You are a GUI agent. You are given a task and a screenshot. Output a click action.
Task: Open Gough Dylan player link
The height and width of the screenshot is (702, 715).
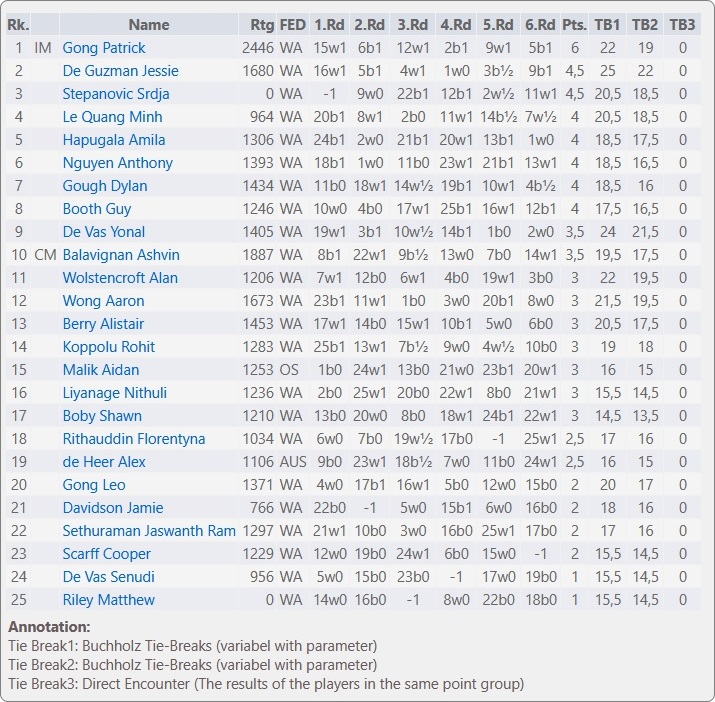click(x=104, y=185)
